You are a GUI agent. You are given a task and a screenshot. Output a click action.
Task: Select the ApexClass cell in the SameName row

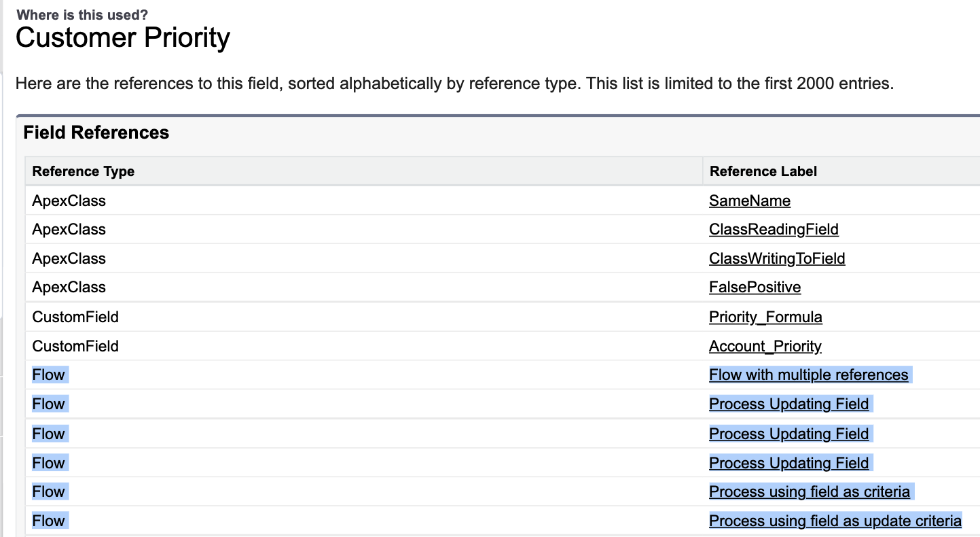[69, 201]
